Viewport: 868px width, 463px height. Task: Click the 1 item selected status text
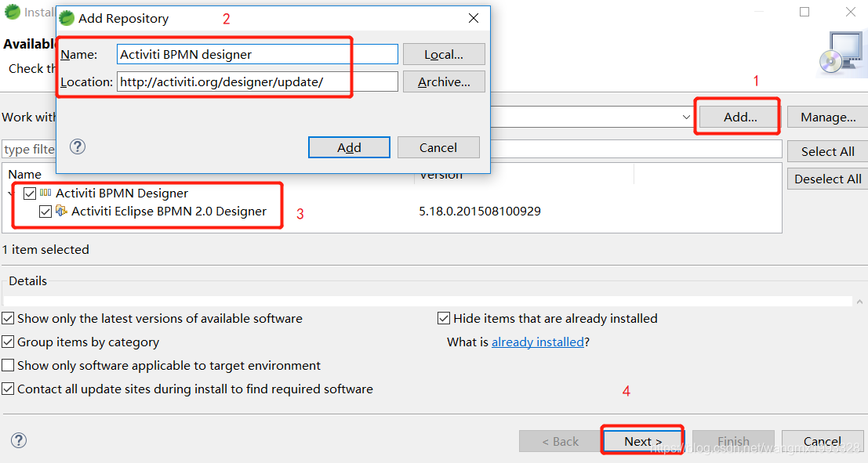(x=45, y=249)
